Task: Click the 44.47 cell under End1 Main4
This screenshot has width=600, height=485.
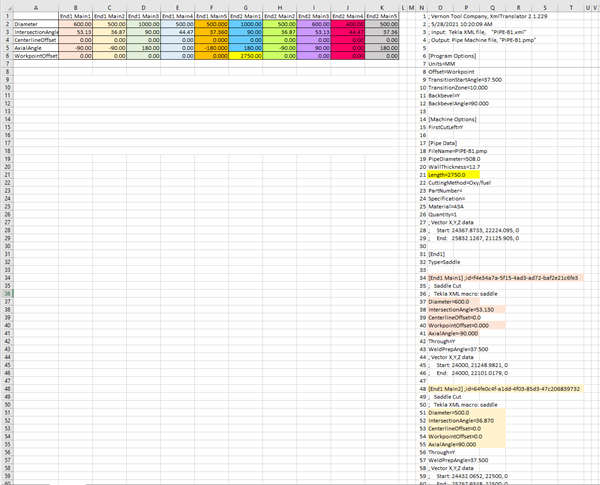Action: tap(178, 32)
